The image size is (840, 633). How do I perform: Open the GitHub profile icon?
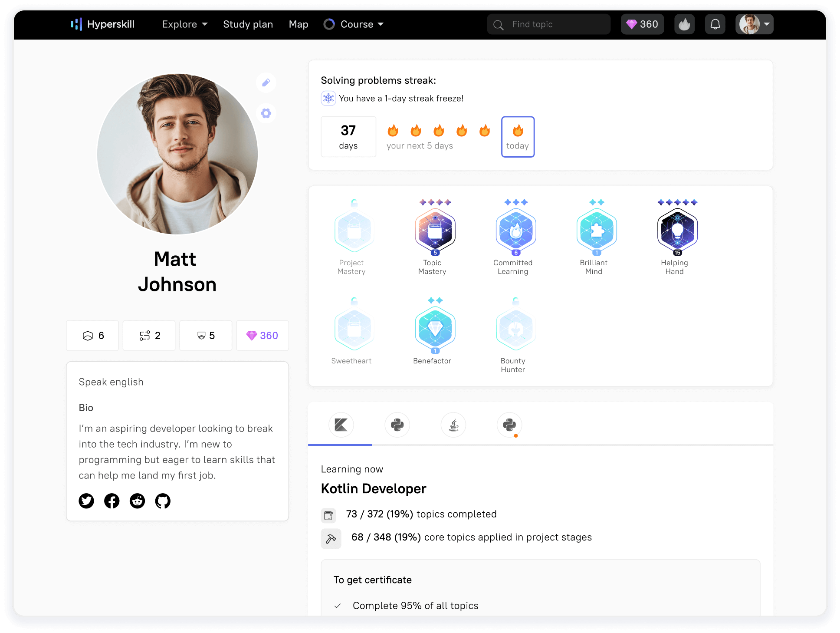coord(163,501)
